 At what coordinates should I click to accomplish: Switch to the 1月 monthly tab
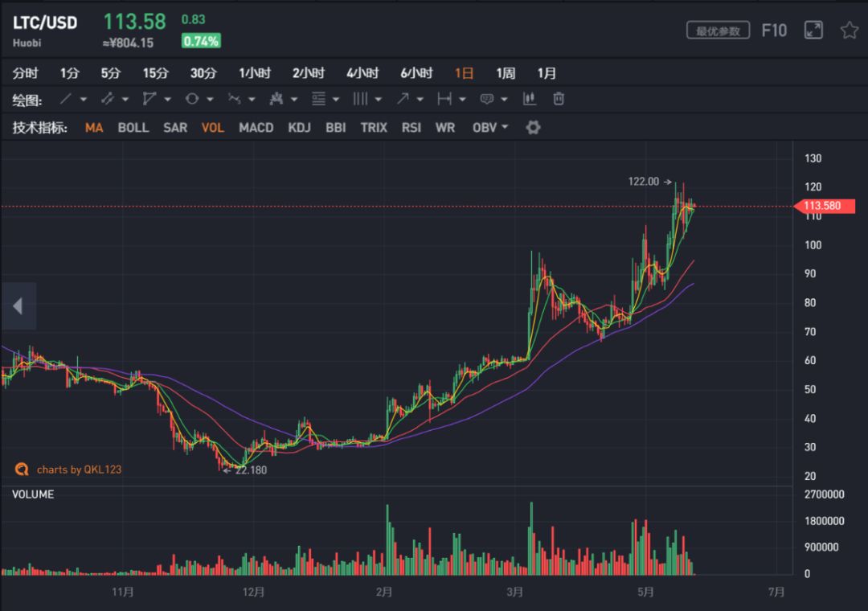547,73
